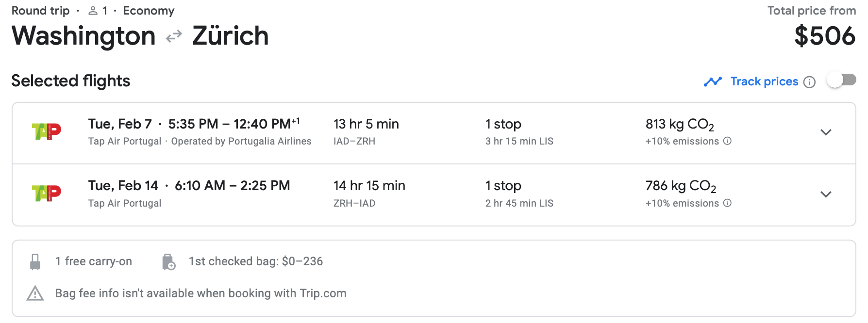The width and height of the screenshot is (868, 323).
Task: Expand Feb 14 return flight details
Action: [826, 194]
